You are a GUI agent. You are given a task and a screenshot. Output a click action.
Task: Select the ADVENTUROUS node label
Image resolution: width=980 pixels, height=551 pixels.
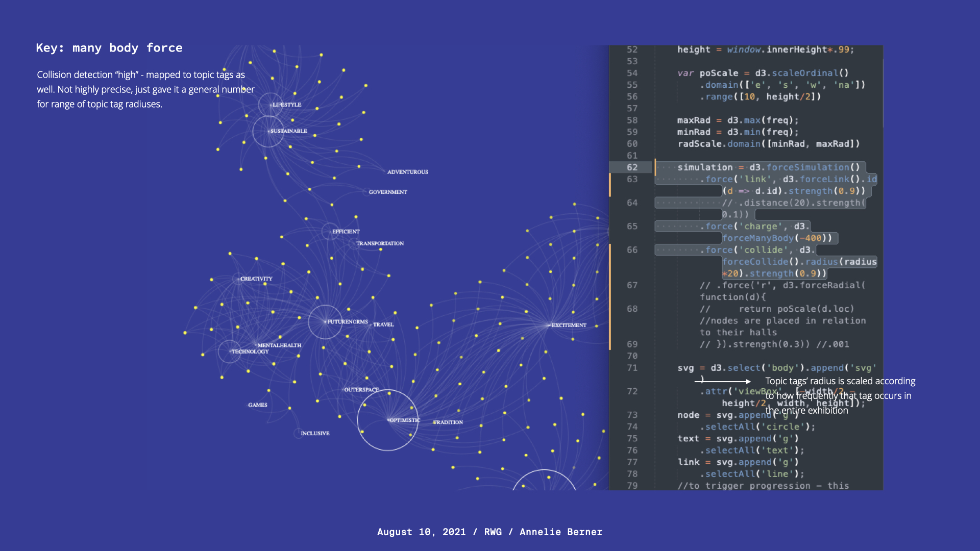click(407, 172)
